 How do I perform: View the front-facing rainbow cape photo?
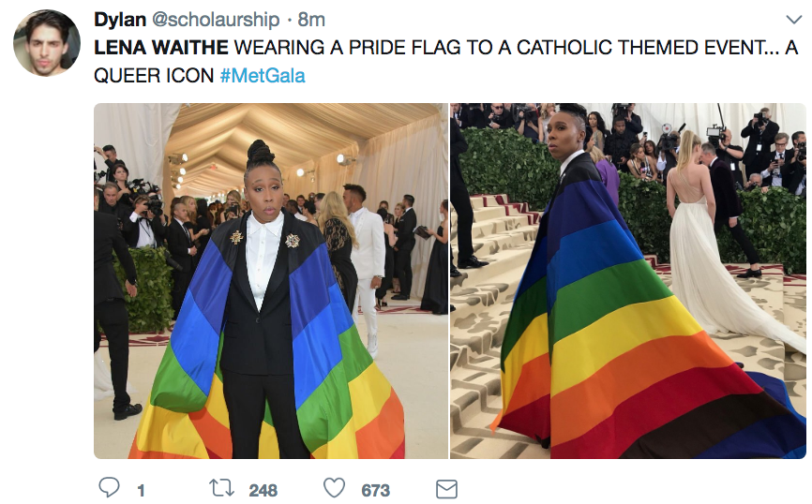(x=271, y=281)
